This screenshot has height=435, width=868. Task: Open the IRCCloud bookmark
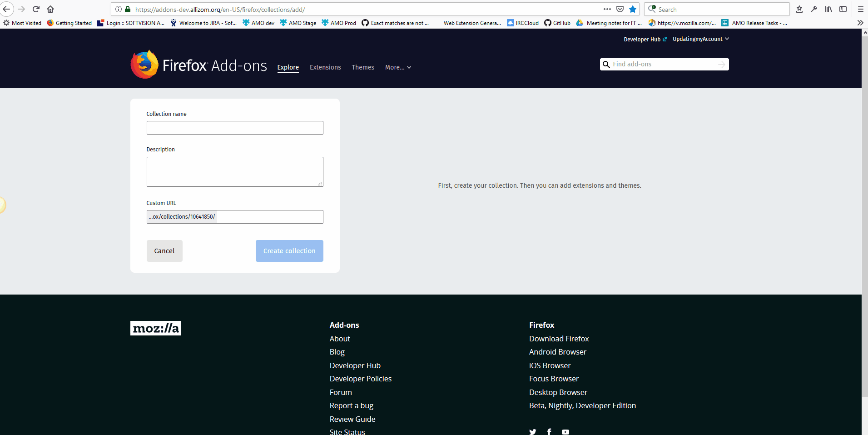[523, 23]
